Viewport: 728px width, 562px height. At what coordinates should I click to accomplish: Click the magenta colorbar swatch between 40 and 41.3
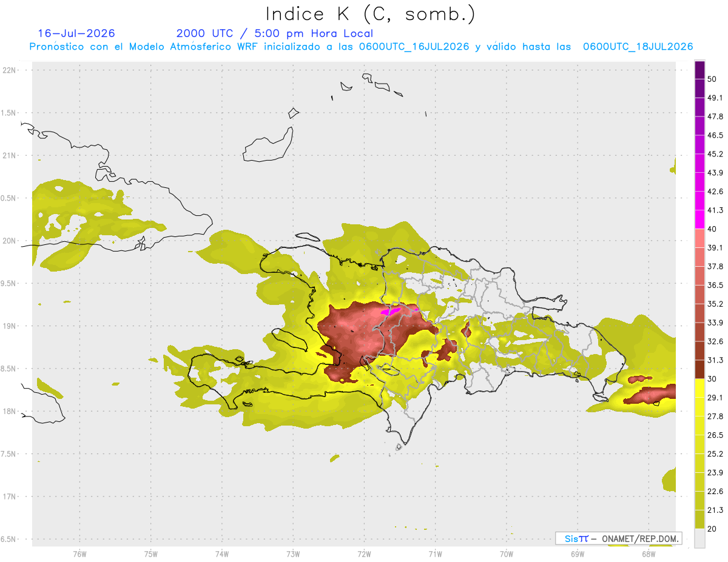699,219
